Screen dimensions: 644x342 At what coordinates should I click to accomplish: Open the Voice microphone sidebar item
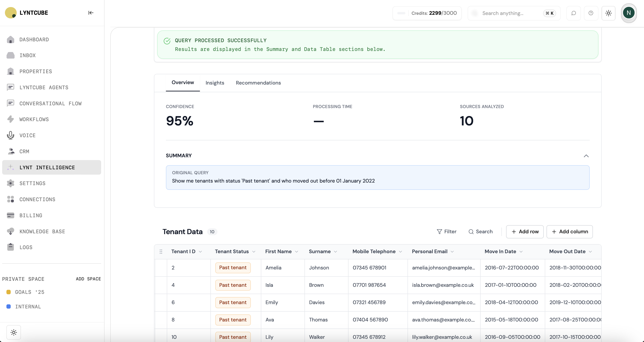28,135
